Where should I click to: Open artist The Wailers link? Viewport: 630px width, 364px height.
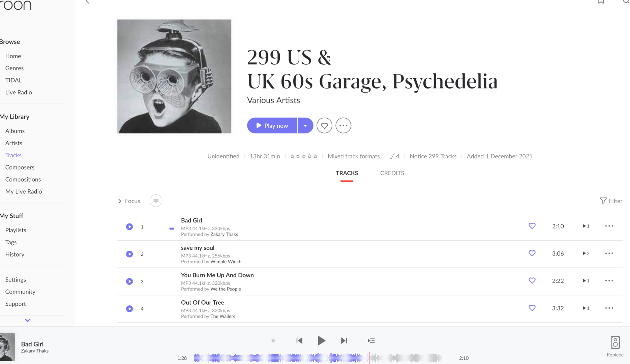(x=223, y=316)
